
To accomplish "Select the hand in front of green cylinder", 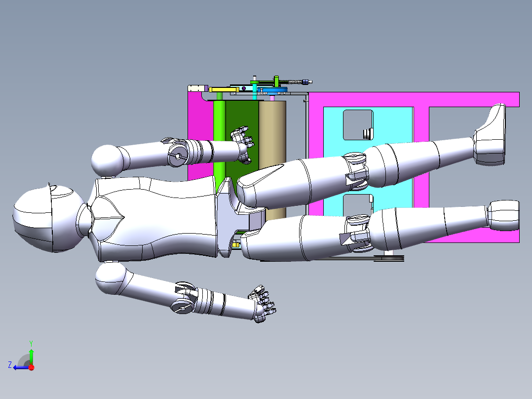I will (242, 144).
